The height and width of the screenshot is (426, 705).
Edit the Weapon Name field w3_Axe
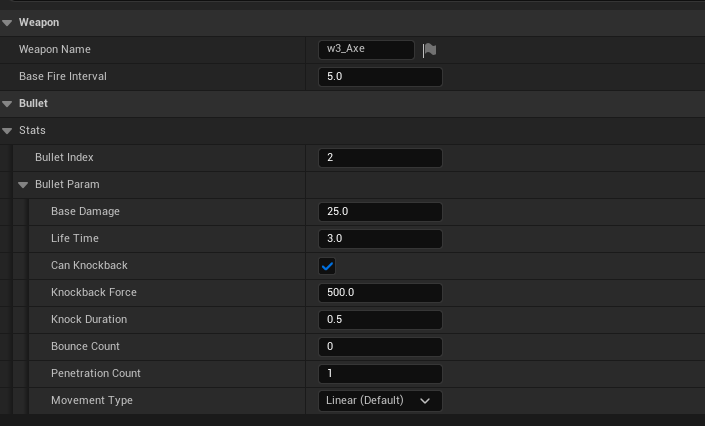point(366,49)
